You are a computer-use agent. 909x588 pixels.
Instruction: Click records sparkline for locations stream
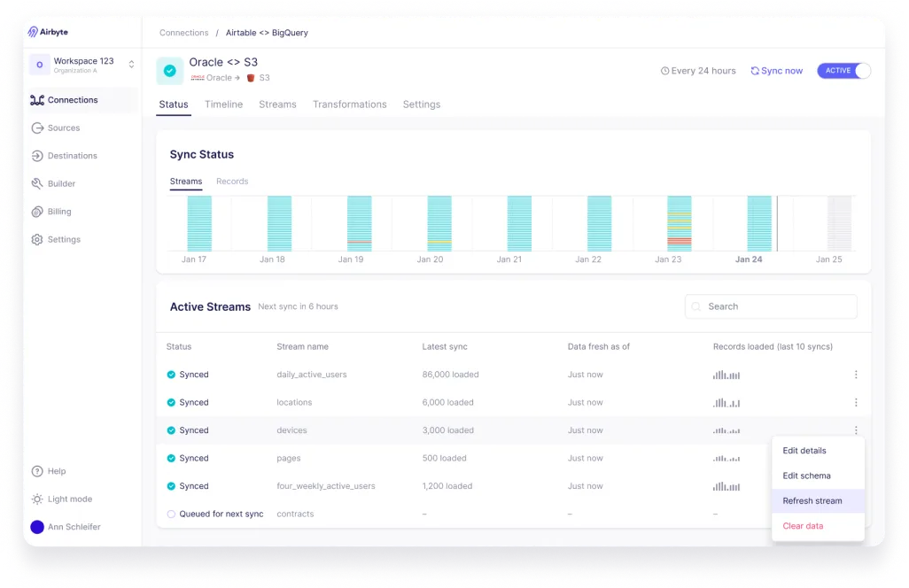pos(726,403)
